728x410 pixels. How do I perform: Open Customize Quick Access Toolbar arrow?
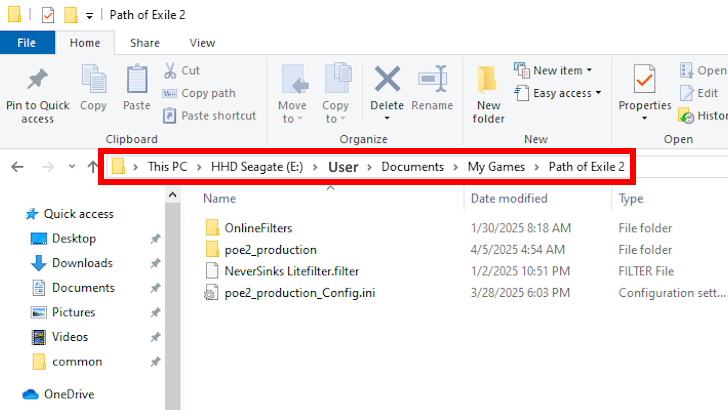89,16
